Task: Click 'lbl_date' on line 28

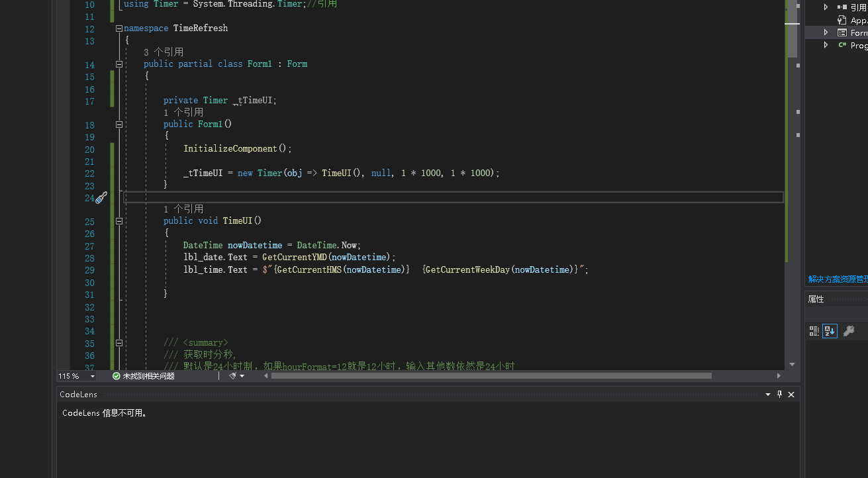Action: coord(203,258)
